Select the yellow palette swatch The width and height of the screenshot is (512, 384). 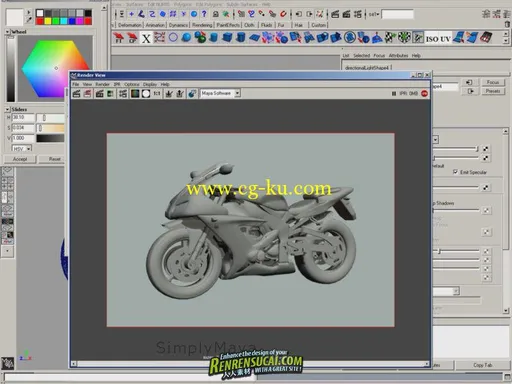[x=48, y=21]
